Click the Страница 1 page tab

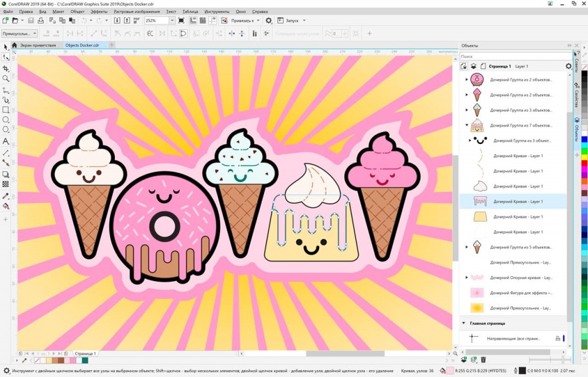point(85,353)
